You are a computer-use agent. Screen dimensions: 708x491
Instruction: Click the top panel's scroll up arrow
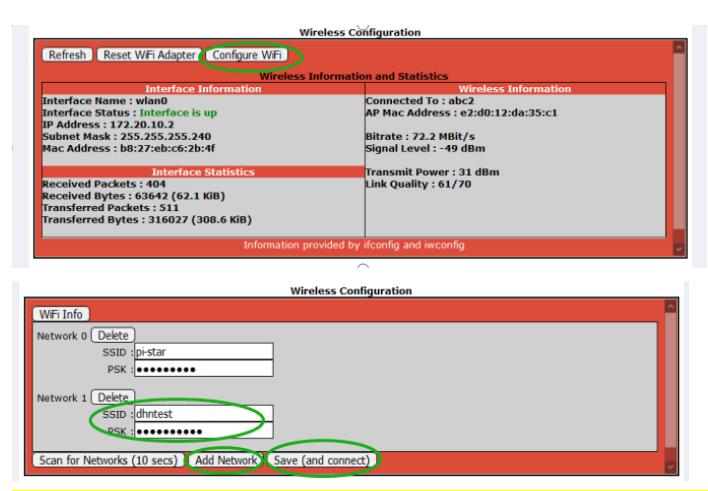point(680,47)
